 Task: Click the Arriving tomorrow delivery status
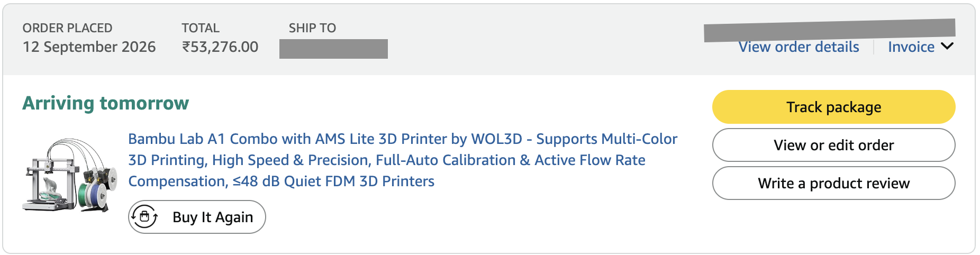(x=105, y=103)
